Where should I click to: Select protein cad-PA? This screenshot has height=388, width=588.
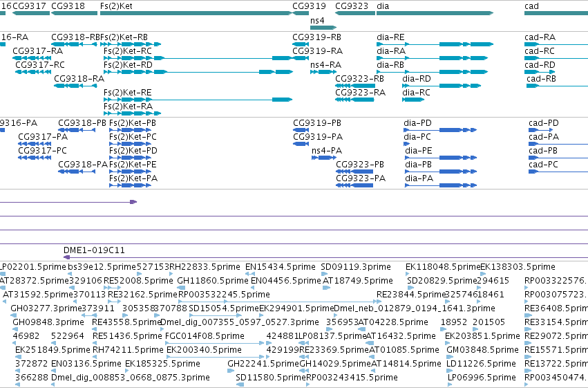pyautogui.click(x=544, y=137)
